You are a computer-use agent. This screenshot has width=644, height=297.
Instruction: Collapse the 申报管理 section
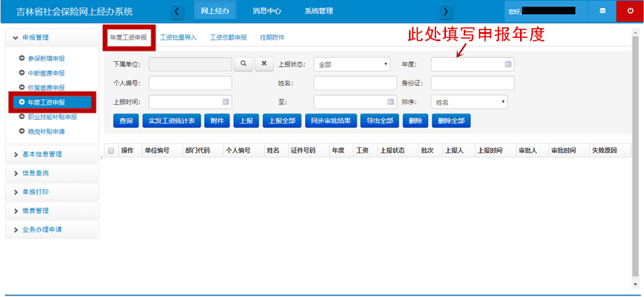pyautogui.click(x=52, y=37)
